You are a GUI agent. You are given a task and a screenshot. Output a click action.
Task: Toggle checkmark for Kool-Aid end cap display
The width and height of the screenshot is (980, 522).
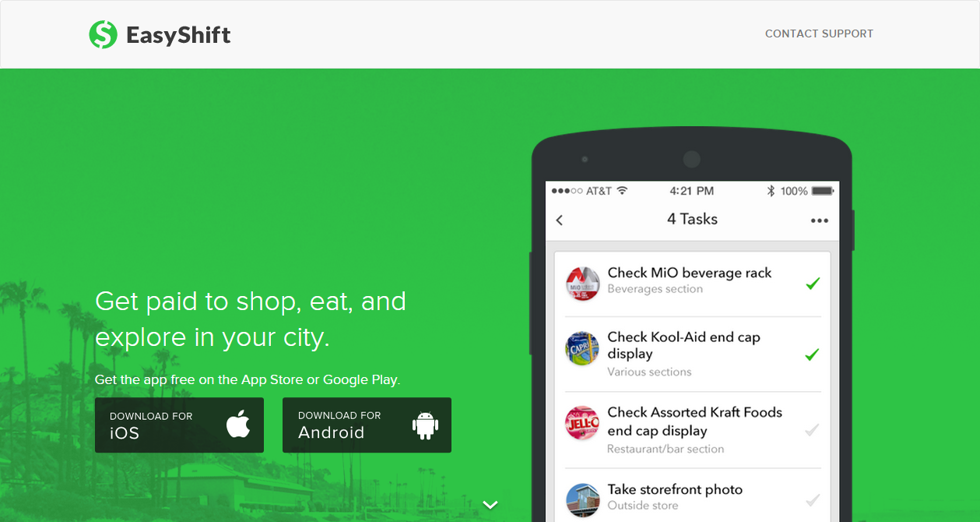[x=813, y=354]
